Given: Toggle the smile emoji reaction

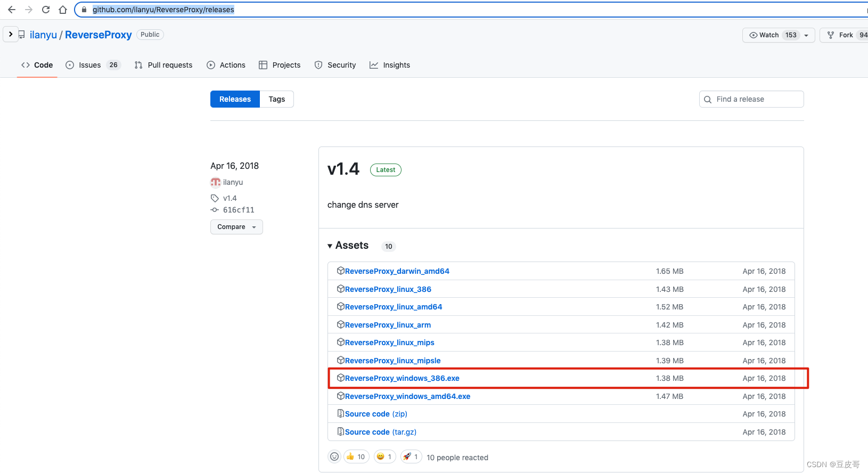Looking at the screenshot, I should tap(385, 456).
